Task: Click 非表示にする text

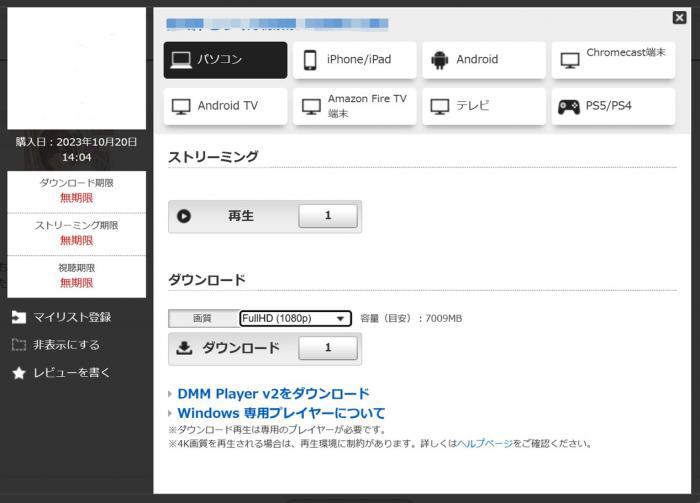Action: 67,345
